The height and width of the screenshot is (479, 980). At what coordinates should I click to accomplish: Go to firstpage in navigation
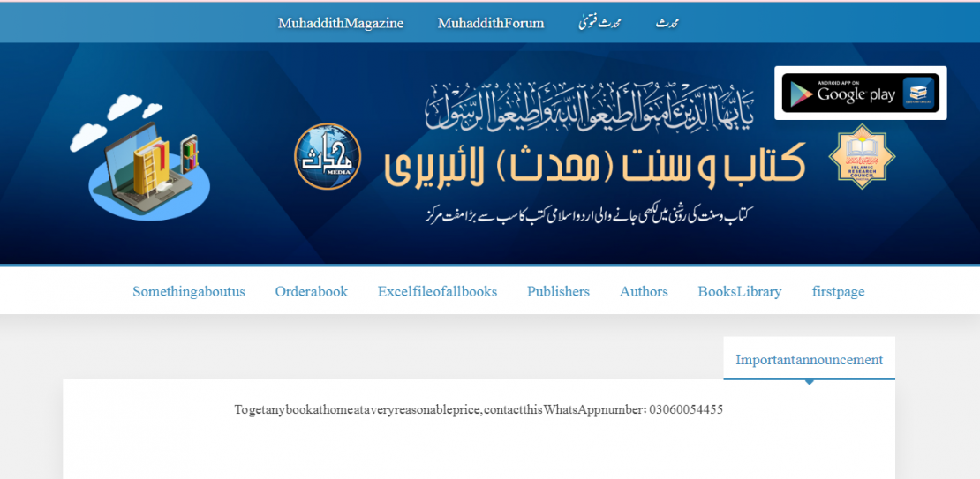(x=838, y=291)
